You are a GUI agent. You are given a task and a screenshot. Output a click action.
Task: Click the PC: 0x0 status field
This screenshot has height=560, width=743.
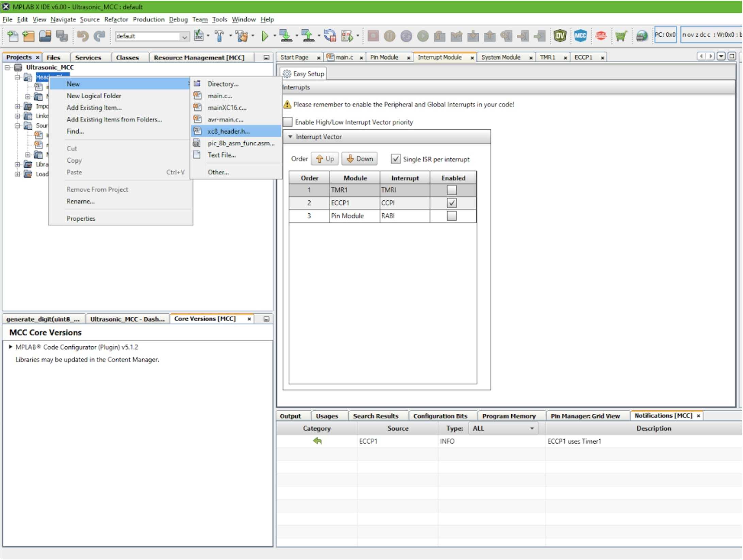665,35
